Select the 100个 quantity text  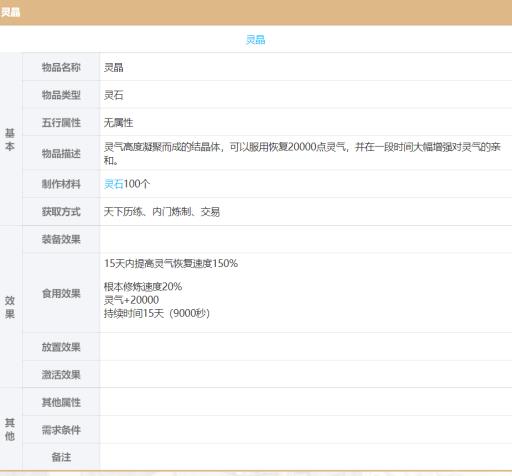(x=137, y=184)
